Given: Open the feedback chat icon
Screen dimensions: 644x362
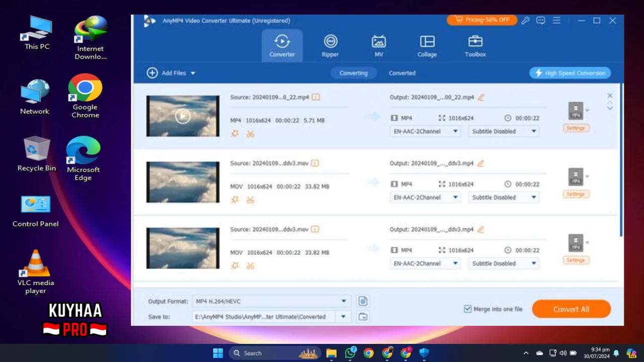Looking at the screenshot, I should [541, 21].
